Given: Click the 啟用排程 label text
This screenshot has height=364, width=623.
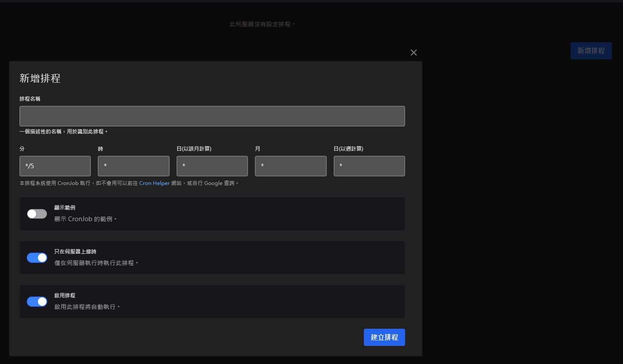Looking at the screenshot, I should pos(65,296).
